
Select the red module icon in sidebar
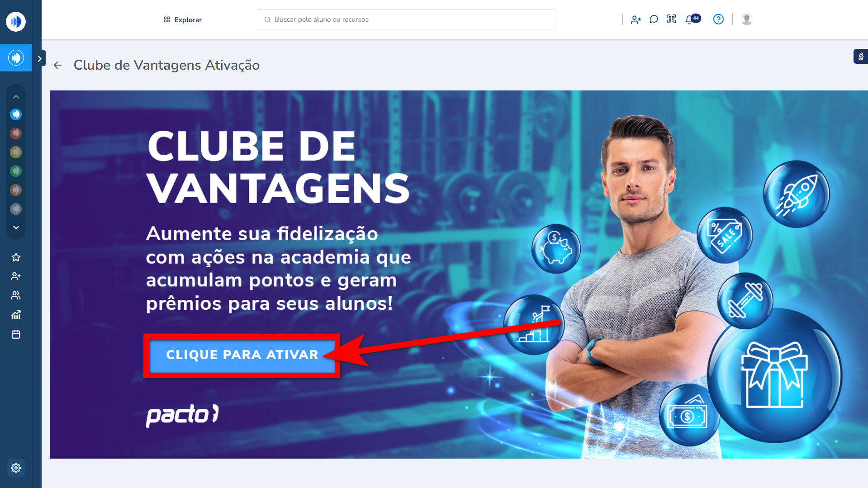click(x=16, y=133)
